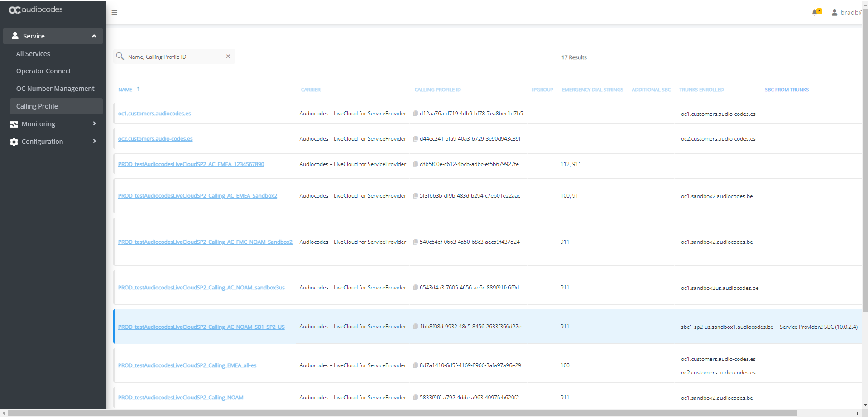Copy calling profile ID starting with 1bb8f08d

pos(415,327)
